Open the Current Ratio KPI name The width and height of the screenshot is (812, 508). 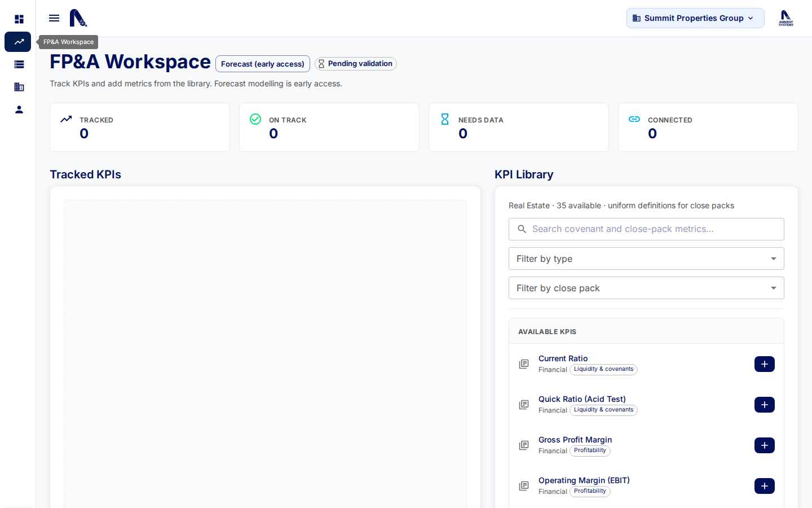coord(563,358)
